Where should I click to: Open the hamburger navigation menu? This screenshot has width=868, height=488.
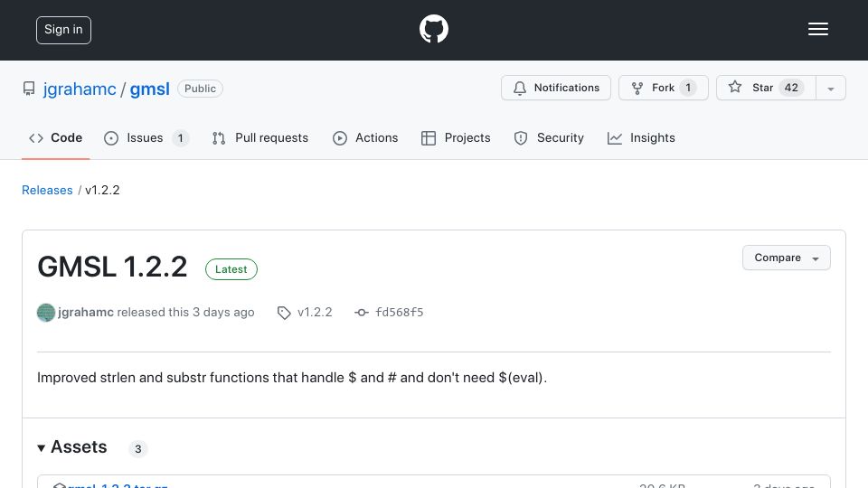(817, 29)
